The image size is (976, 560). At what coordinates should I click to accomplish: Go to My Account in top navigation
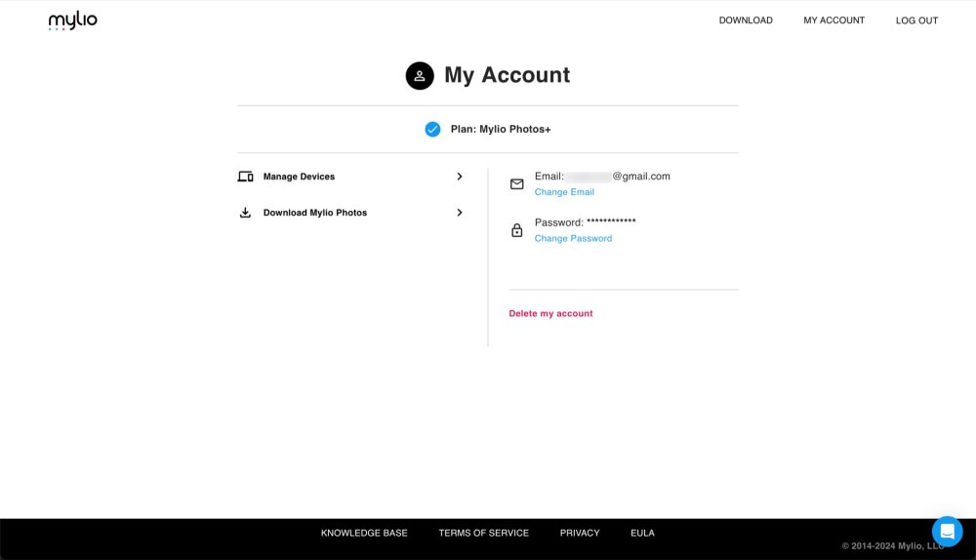coord(834,20)
